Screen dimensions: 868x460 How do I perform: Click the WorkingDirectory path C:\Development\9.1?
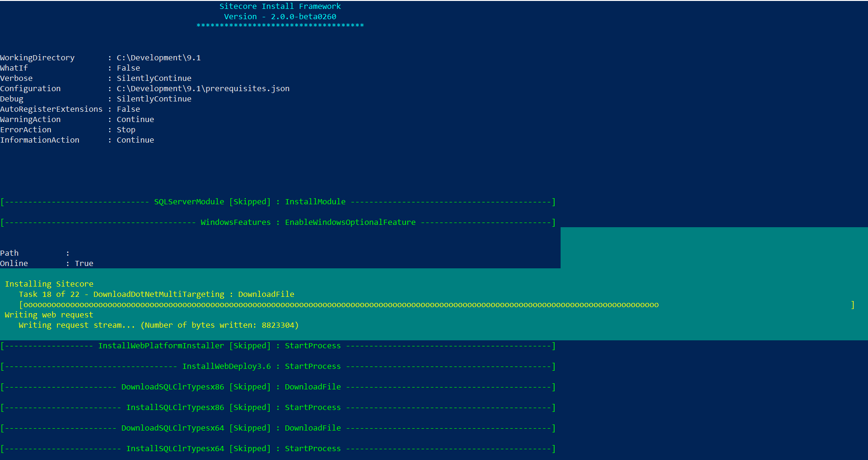coord(159,58)
